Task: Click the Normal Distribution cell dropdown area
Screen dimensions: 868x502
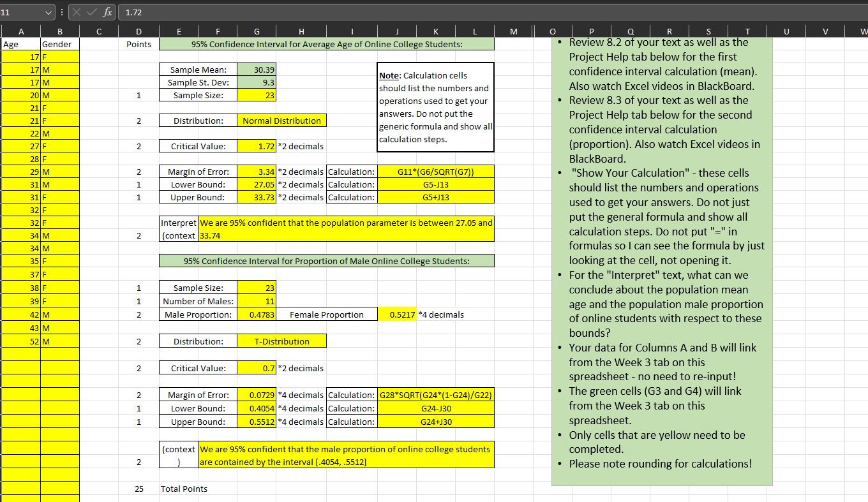Action: [281, 120]
